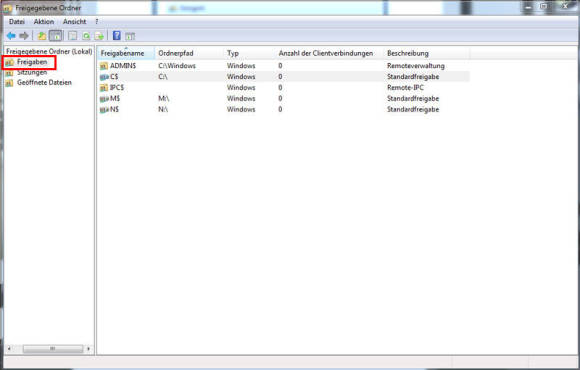Click the Action pane toggle toolbar icon
The width and height of the screenshot is (580, 370).
tap(130, 36)
